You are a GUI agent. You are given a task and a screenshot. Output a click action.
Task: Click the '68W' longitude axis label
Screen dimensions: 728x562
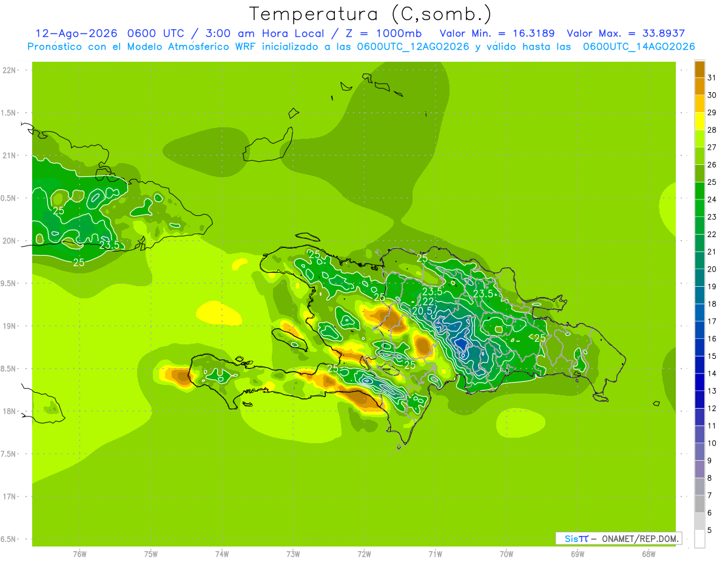click(649, 554)
